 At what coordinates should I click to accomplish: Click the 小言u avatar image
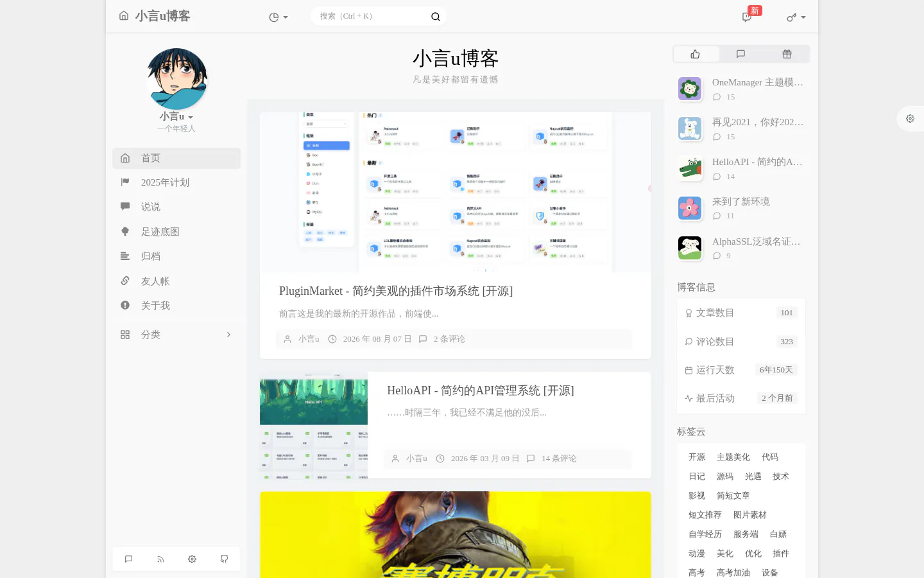point(176,79)
